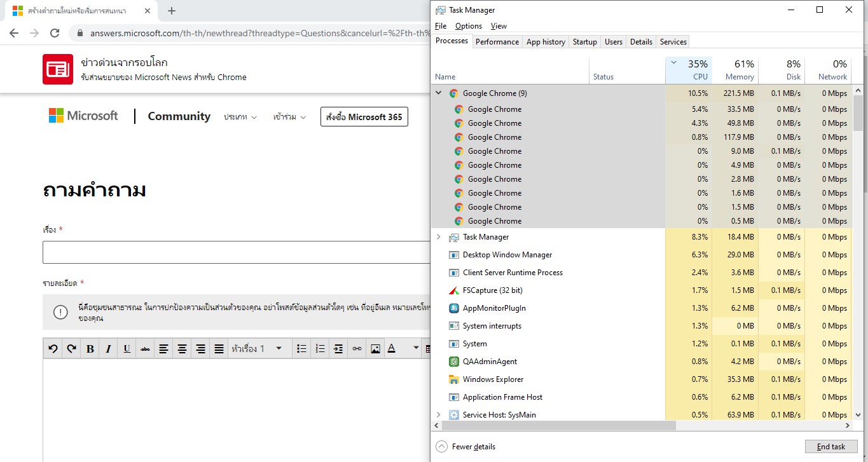Switch to the Details tab
This screenshot has height=462, width=868.
(x=641, y=42)
